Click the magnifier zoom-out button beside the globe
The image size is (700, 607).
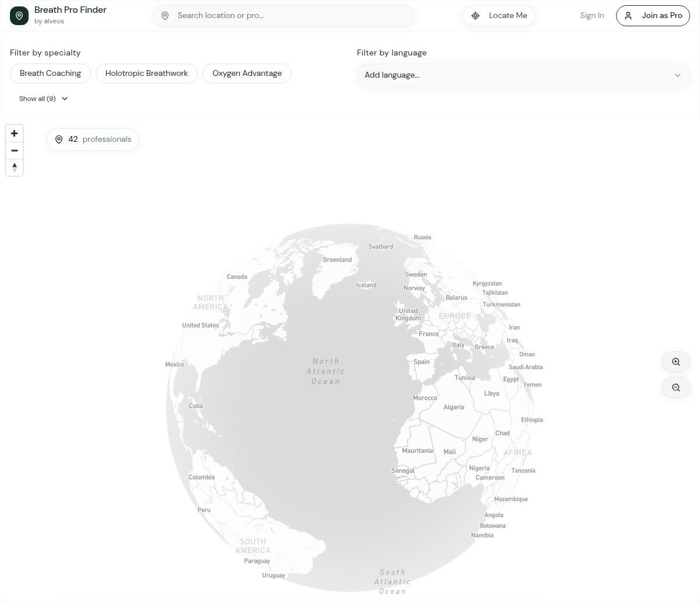click(x=676, y=388)
